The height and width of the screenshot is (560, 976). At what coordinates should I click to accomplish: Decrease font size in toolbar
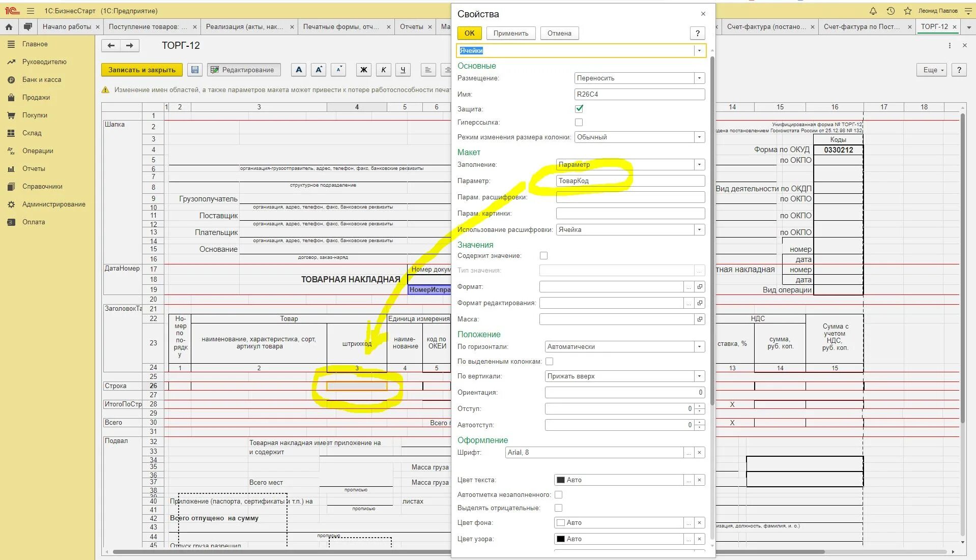tap(338, 70)
